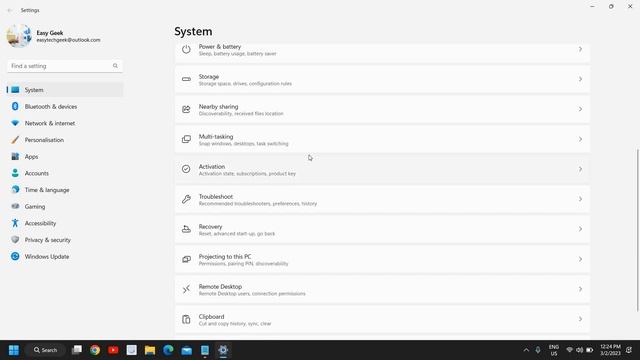Open File Explorer from the taskbar
Image resolution: width=640 pixels, height=360 pixels.
click(150, 350)
